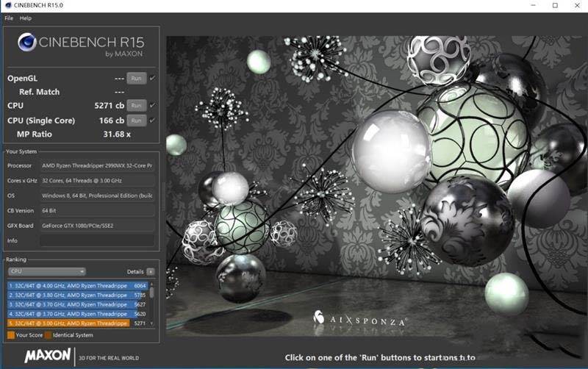Run the OpenGL benchmark
Viewport: 588px width, 369px height.
pos(136,78)
